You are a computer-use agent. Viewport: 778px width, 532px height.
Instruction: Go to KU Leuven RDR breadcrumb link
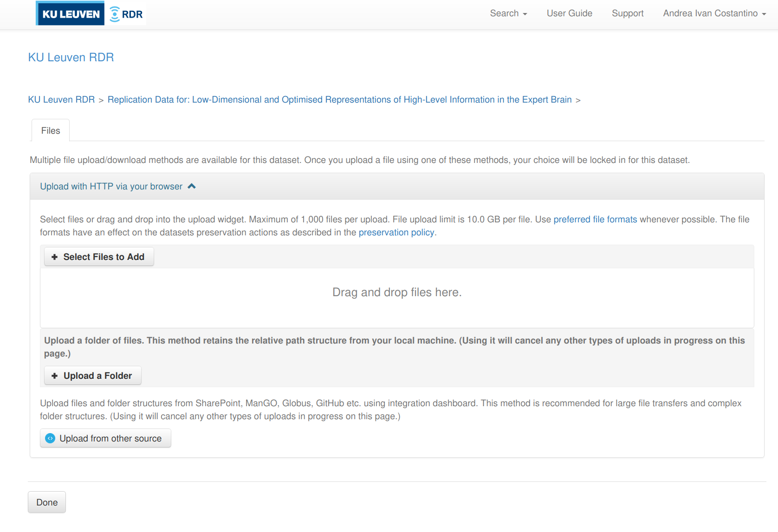click(61, 100)
